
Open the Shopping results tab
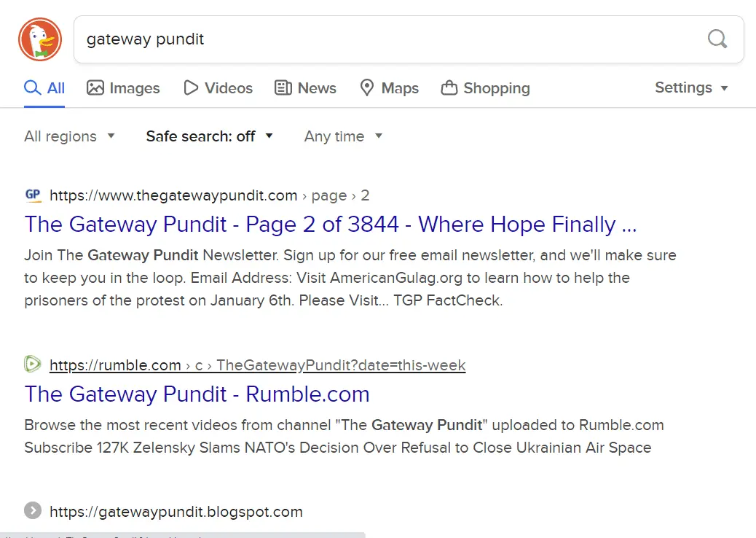[486, 88]
